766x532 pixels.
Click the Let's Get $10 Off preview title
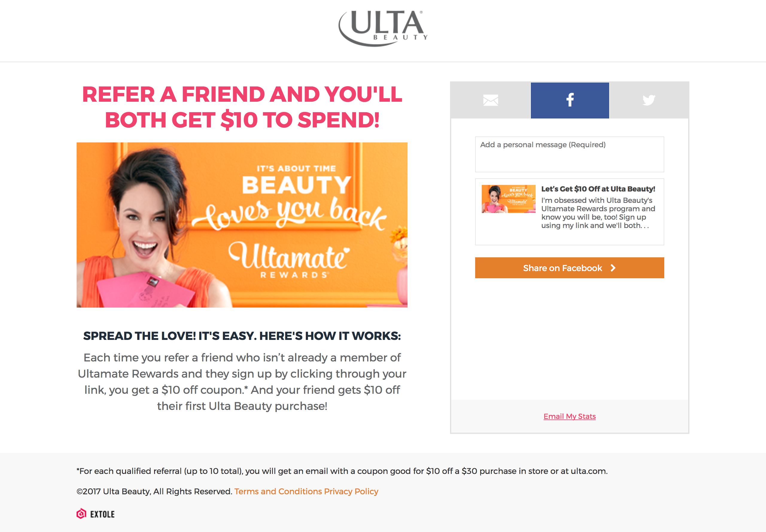[x=598, y=189]
